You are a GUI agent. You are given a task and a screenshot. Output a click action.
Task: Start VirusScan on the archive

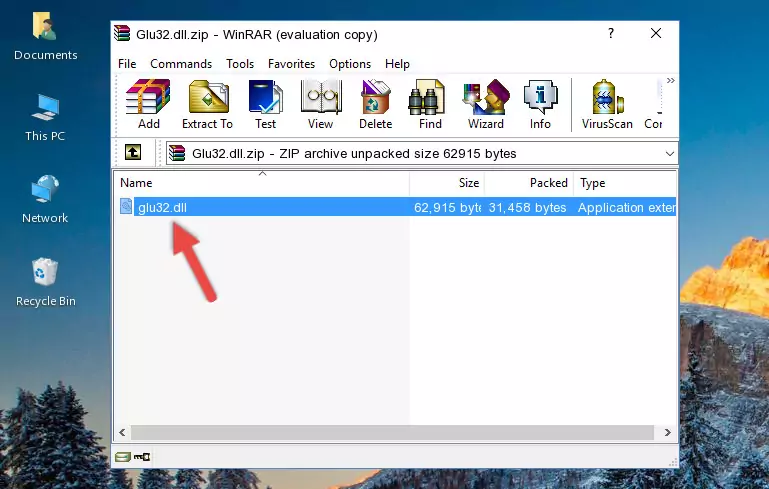pos(607,104)
